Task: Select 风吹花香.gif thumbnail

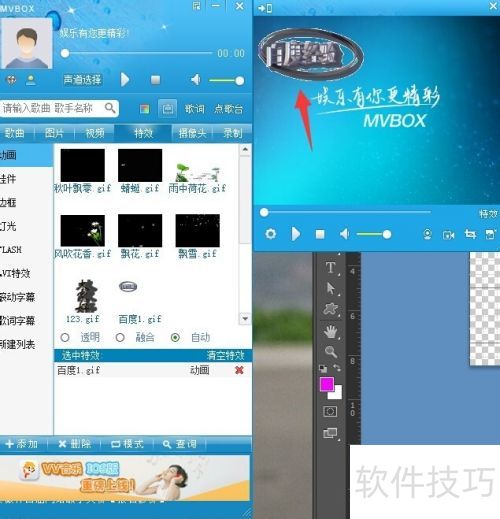Action: pyautogui.click(x=83, y=231)
